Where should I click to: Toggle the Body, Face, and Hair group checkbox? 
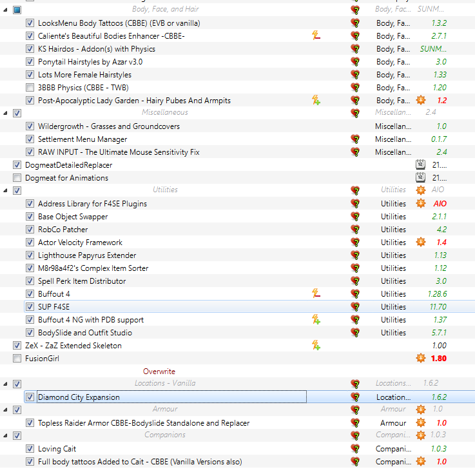17,10
